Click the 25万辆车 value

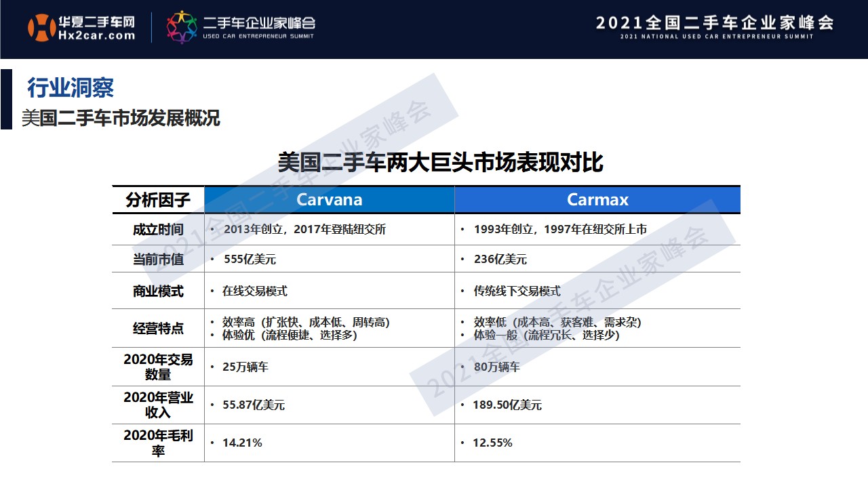245,367
